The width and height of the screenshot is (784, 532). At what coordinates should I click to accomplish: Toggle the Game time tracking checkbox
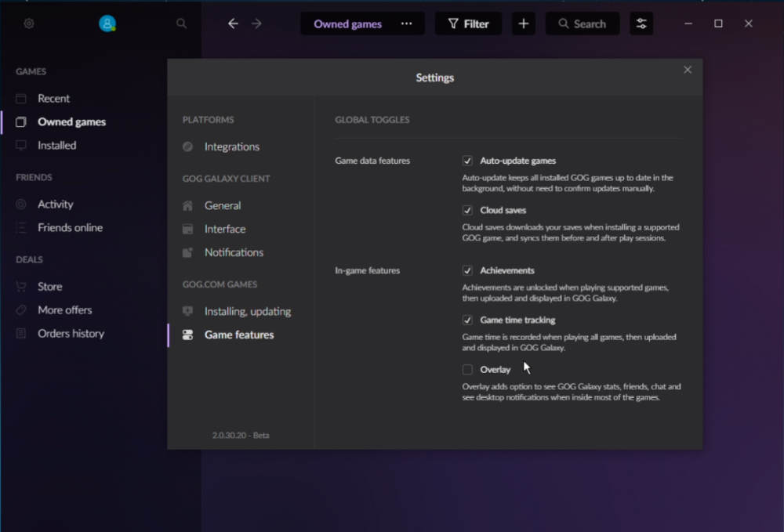[x=468, y=320]
